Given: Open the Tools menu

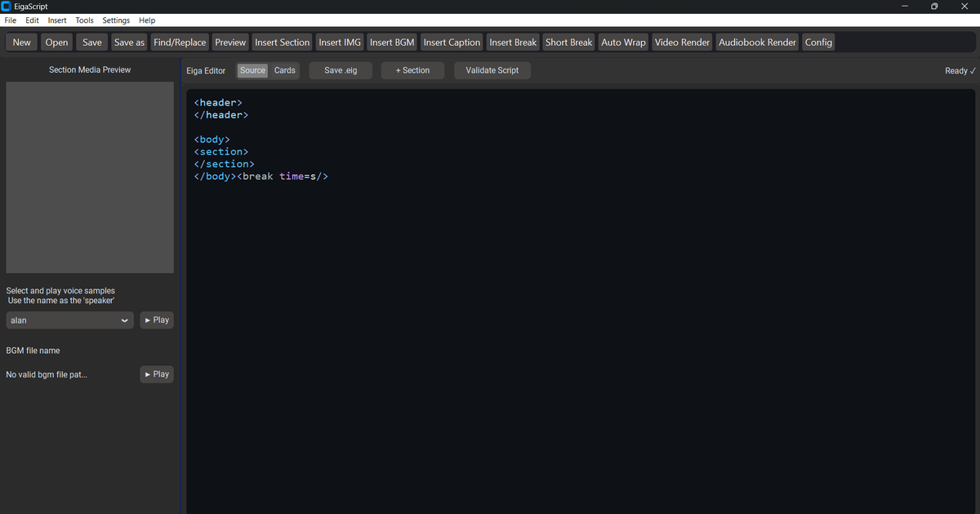Looking at the screenshot, I should click(84, 20).
